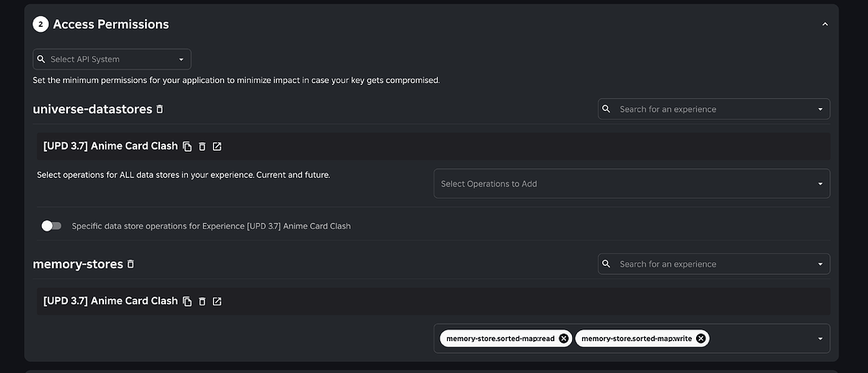This screenshot has height=373, width=868.
Task: Remove Anime Card Clash from universe-datastores
Action: coord(202,147)
